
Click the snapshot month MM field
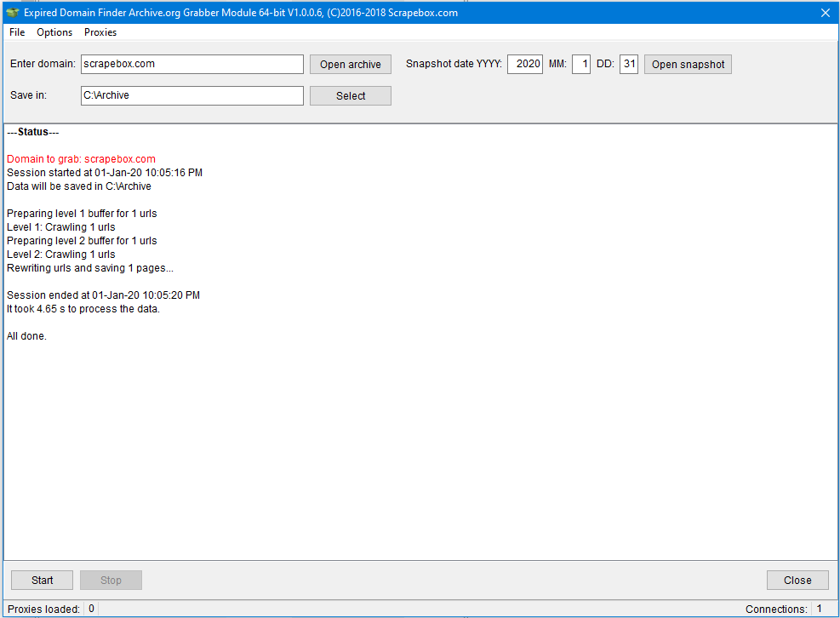[581, 64]
